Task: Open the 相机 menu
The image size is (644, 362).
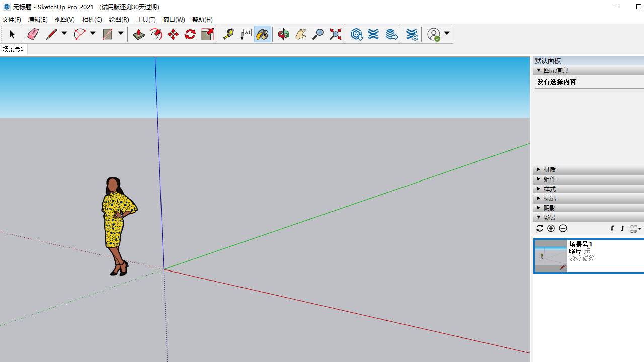Action: click(92, 19)
